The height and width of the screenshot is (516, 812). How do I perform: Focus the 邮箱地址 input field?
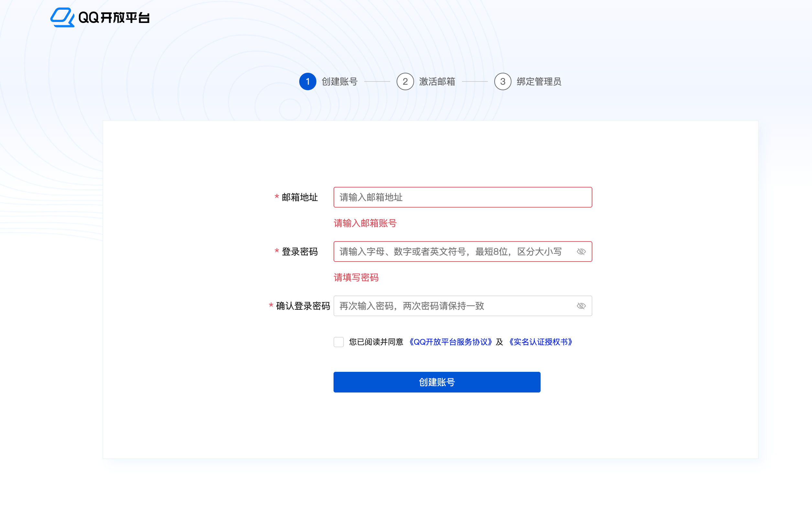click(x=462, y=197)
